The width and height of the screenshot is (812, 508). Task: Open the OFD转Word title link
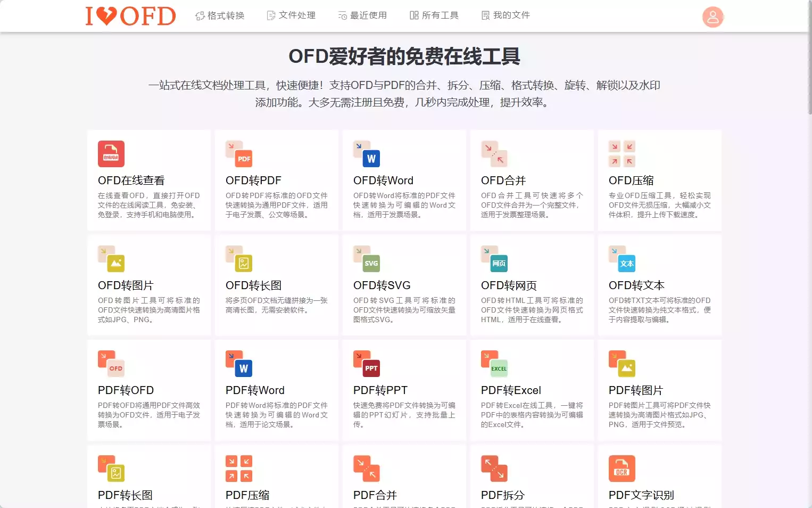click(x=383, y=181)
